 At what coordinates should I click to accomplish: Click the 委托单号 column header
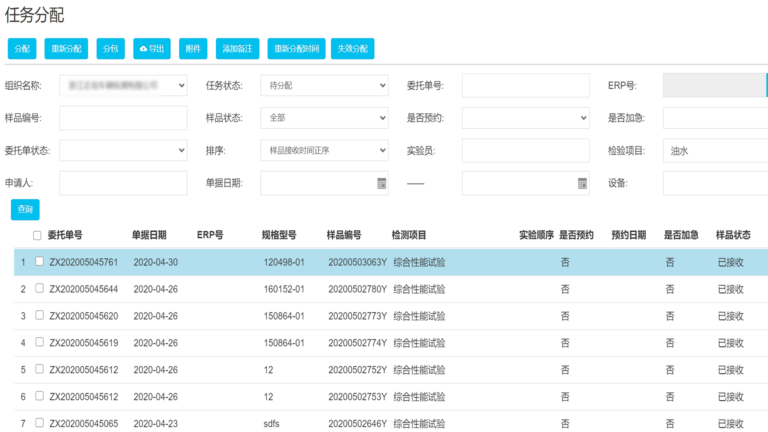[65, 236]
